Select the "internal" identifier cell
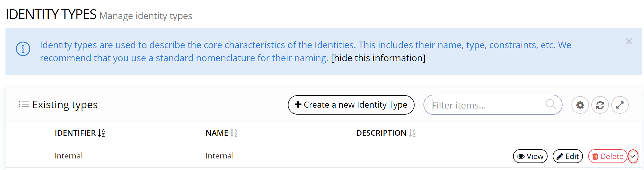644x170 pixels. (x=69, y=156)
